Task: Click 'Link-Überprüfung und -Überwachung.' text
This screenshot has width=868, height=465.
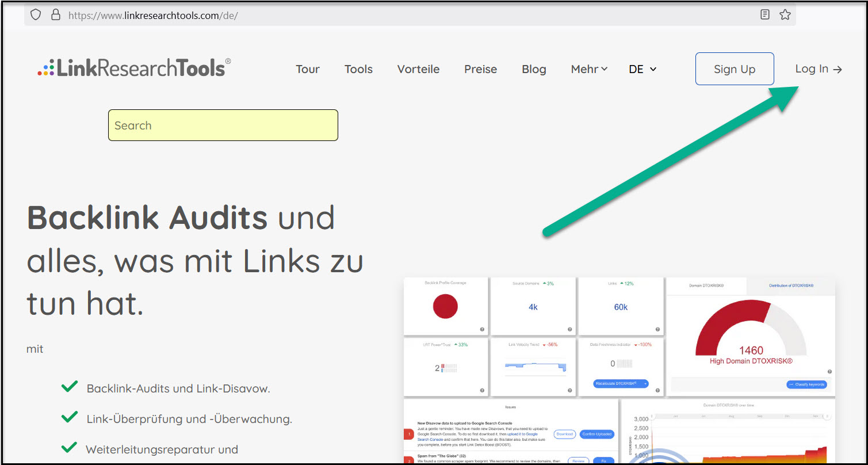Action: click(x=189, y=419)
